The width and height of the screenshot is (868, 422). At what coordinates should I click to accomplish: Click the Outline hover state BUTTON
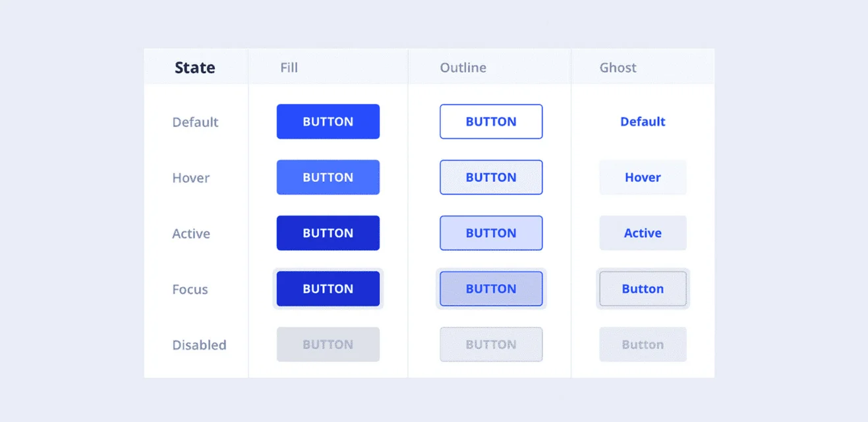[x=491, y=178]
